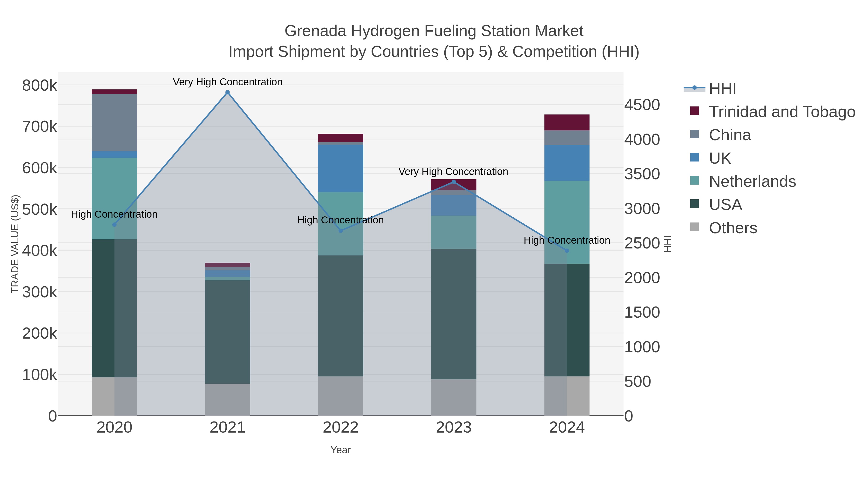Click the 2024 x-axis label
Screen dimensions: 868x488
coord(567,428)
